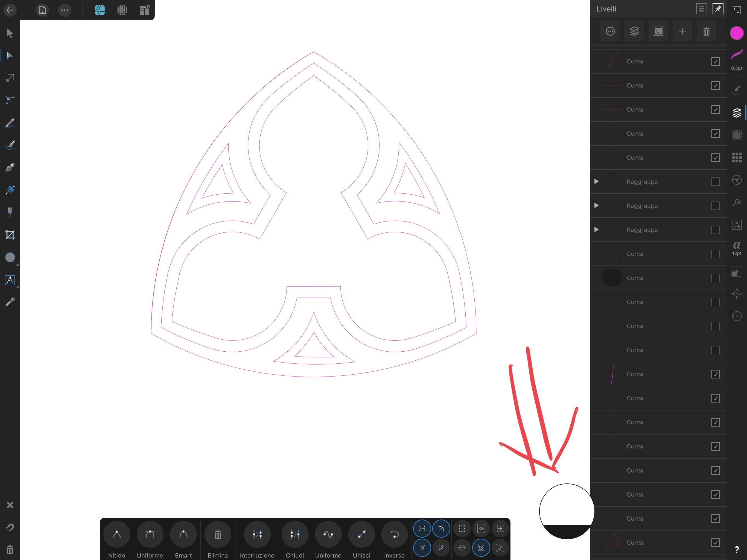
Task: Toggle hide selection eye icon
Action: coord(481,528)
